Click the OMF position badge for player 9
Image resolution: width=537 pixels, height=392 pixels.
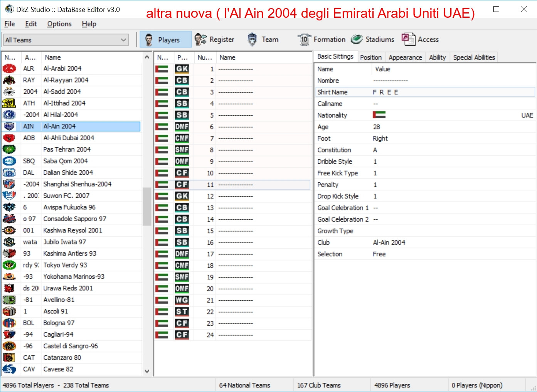182,162
